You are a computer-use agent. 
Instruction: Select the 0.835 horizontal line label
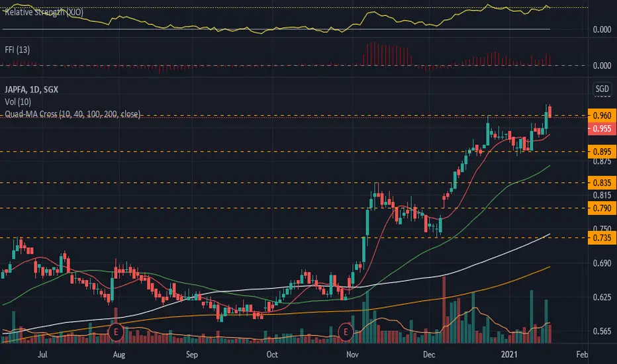602,183
